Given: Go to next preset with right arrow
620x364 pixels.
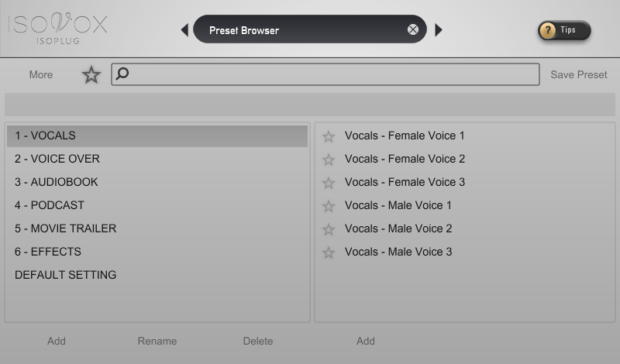Looking at the screenshot, I should point(439,30).
